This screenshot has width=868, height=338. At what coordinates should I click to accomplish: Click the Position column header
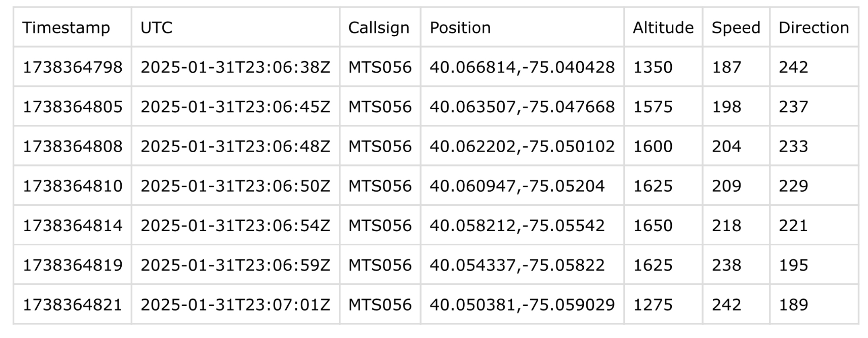[x=460, y=28]
